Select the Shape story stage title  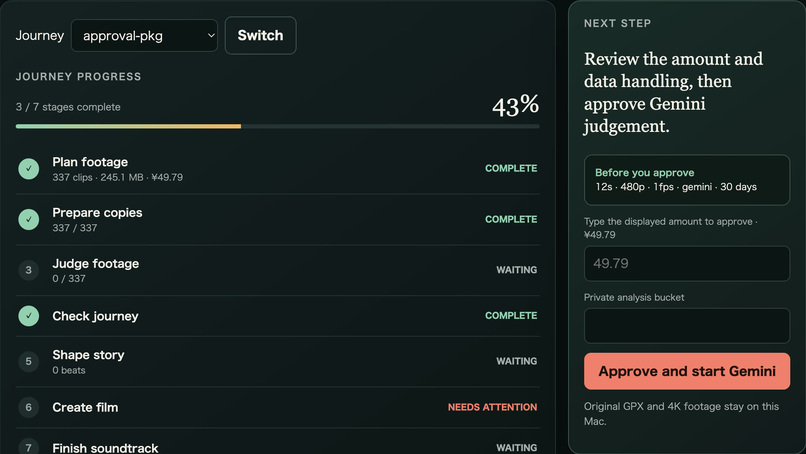click(88, 355)
